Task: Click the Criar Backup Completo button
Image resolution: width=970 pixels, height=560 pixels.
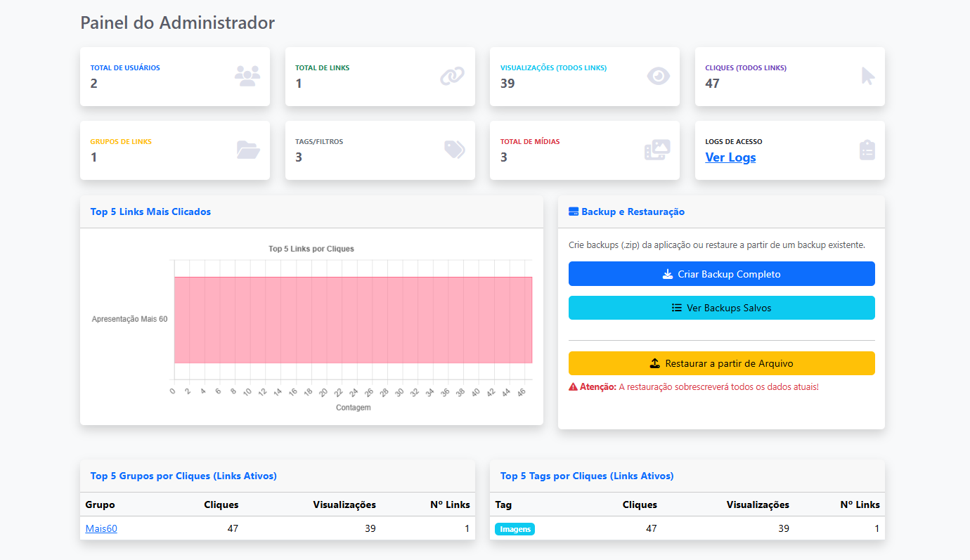Action: tap(721, 273)
